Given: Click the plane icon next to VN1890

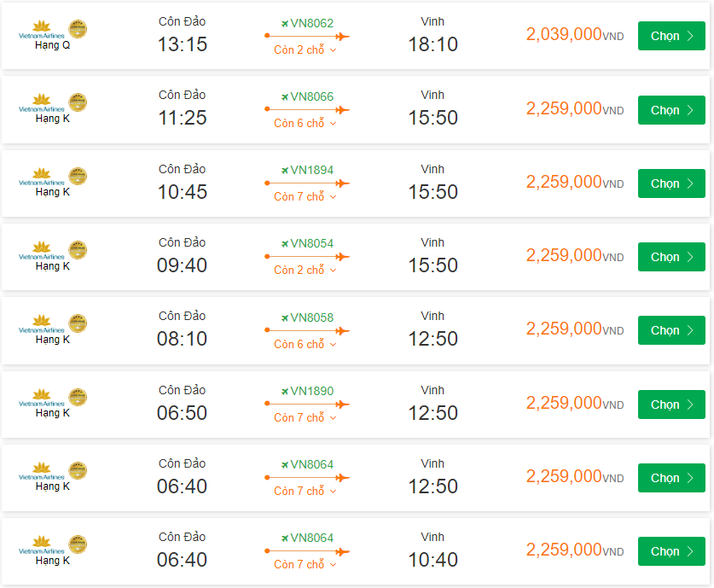Looking at the screenshot, I should point(285,391).
